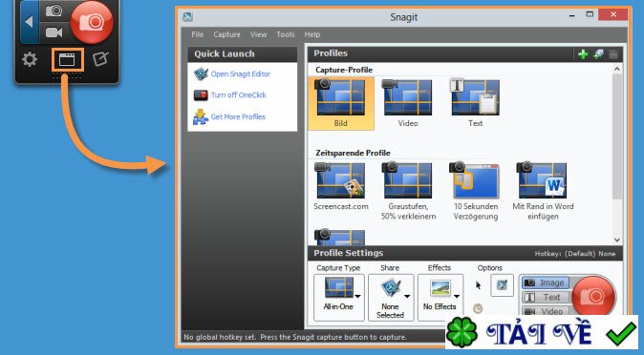Switch capture mode to Image

coord(546,282)
